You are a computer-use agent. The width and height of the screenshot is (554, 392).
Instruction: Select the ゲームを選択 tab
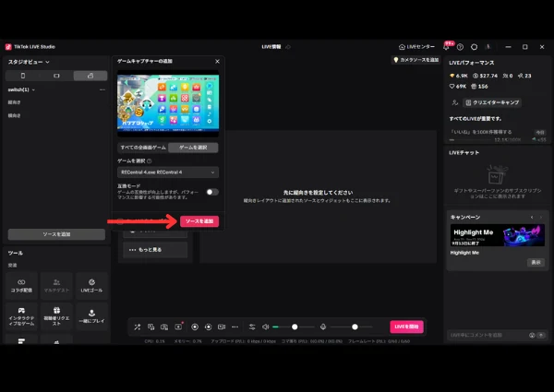coord(193,148)
